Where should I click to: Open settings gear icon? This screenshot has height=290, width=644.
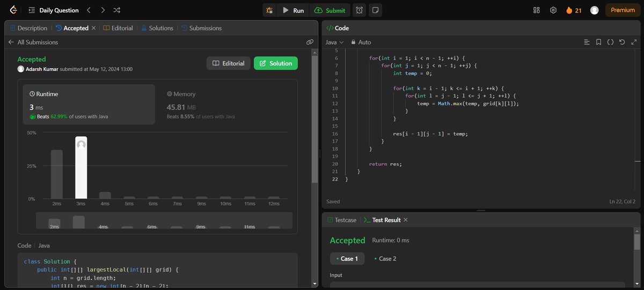pos(553,10)
